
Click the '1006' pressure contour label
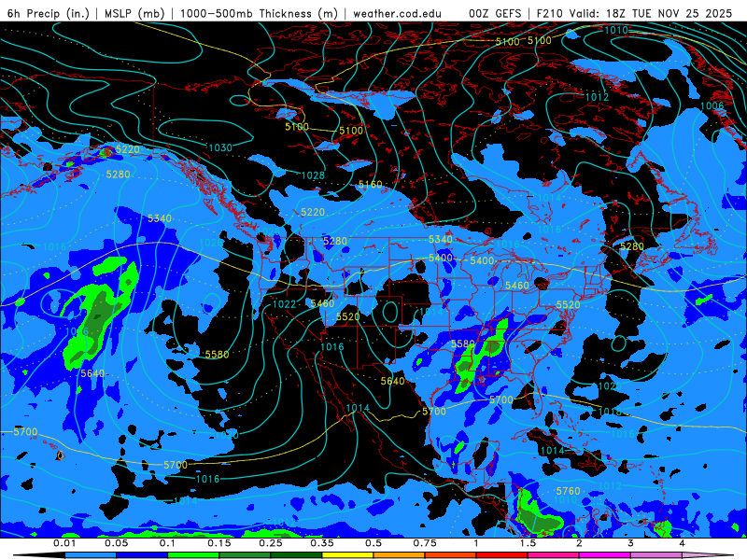point(712,105)
